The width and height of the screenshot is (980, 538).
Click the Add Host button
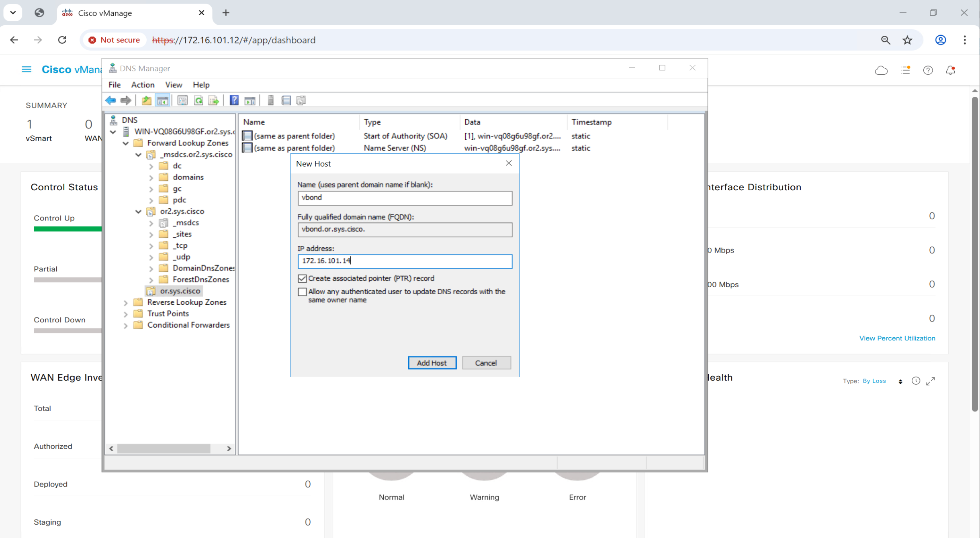(432, 363)
